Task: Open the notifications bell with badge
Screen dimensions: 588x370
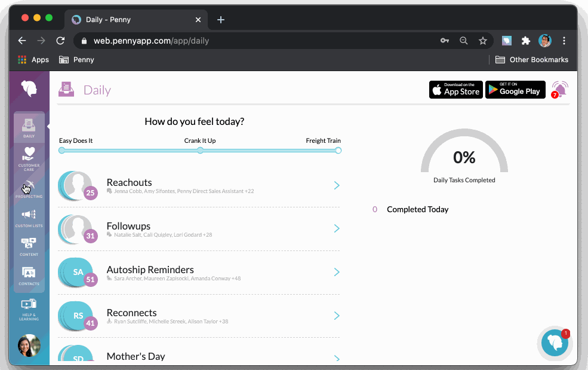Action: [x=559, y=90]
